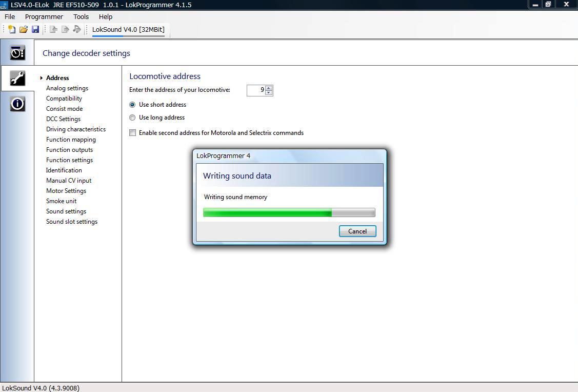Minimize the LokProgrammer window
Image resolution: width=578 pixels, height=392 pixels.
(535, 5)
